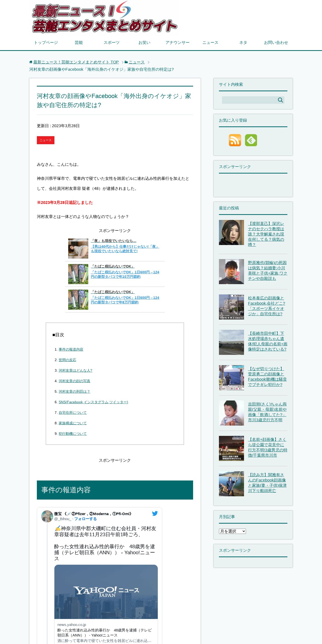
Task: Click thumbnail for 吉田朔ちゃん post
Action: click(231, 413)
